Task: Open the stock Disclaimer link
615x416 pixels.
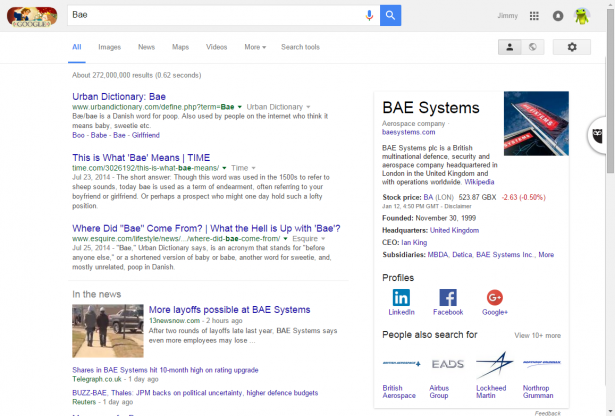Action: click(458, 206)
